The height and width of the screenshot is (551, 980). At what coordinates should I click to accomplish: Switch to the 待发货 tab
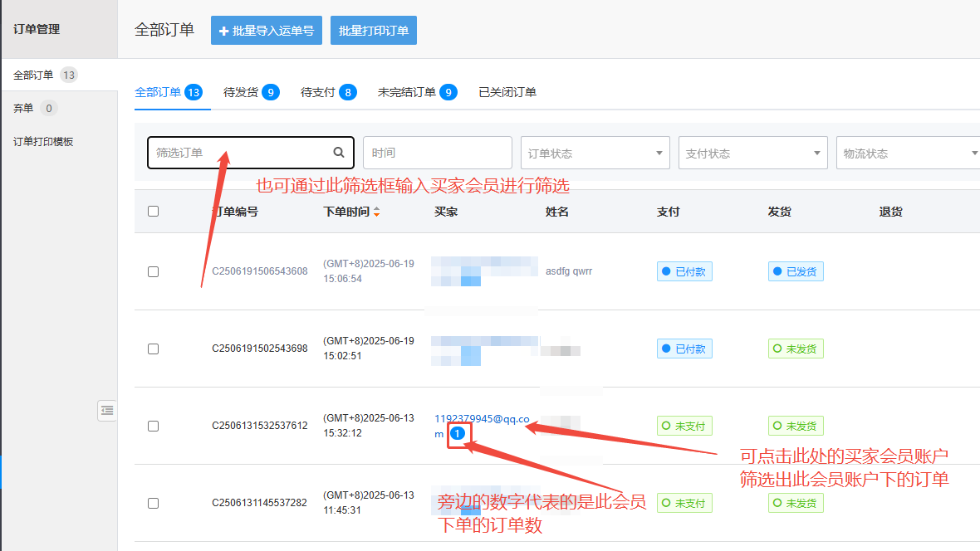point(250,92)
